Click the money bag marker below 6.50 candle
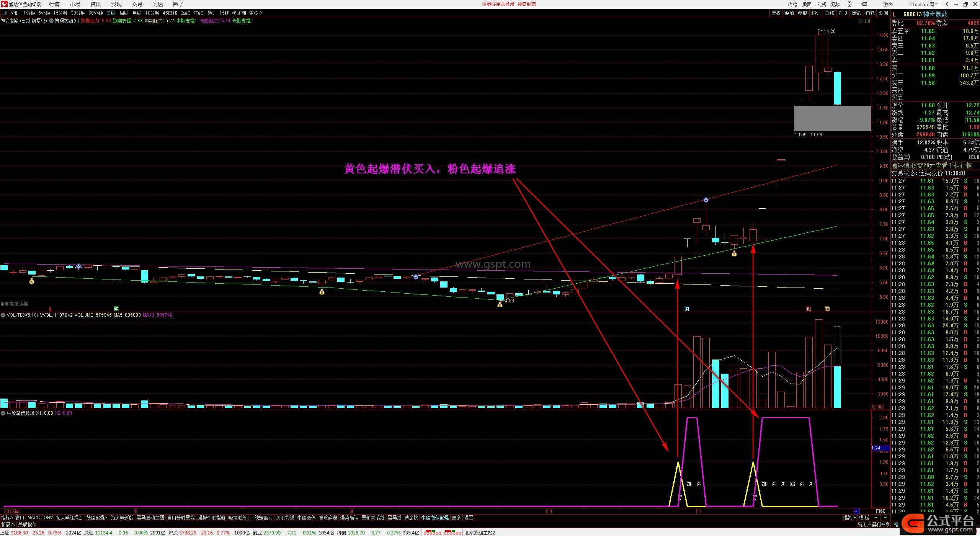 734,253
